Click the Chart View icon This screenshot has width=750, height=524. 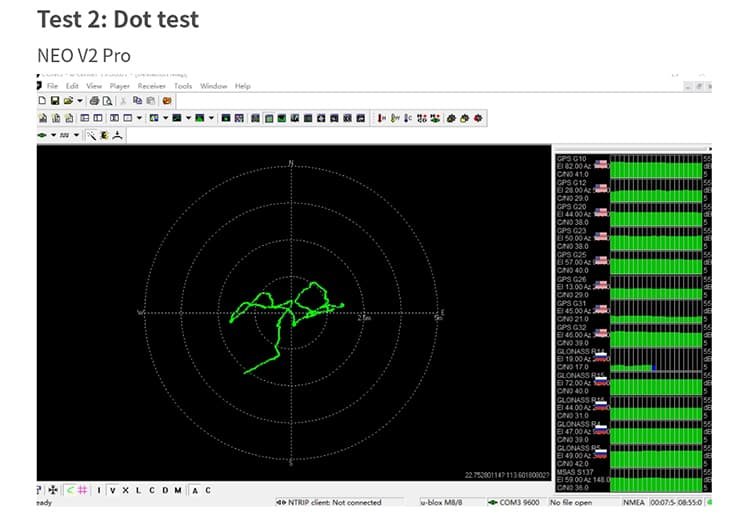[154, 118]
